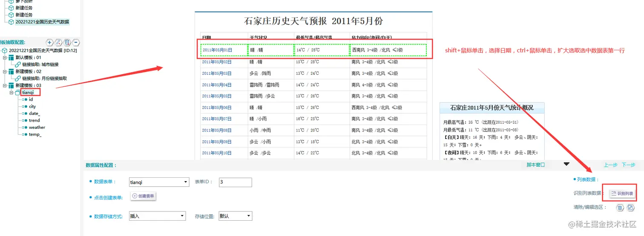Open the 2011年05月08日 date link
The height and width of the screenshot is (236, 644).
coord(217,130)
